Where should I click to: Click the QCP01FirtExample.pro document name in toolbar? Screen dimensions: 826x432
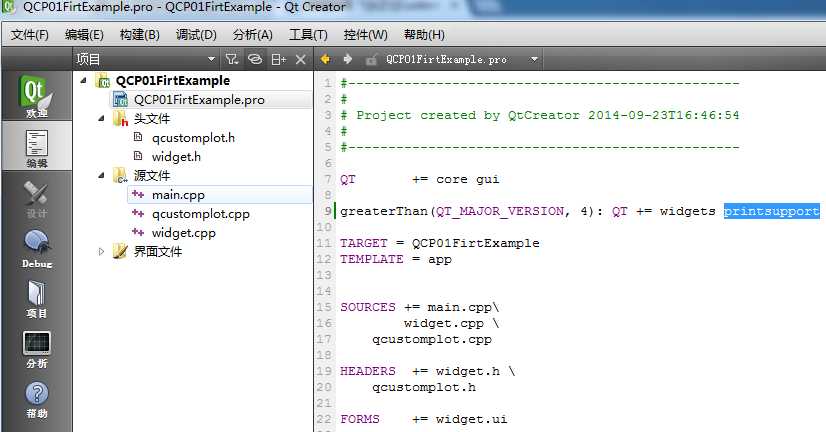coord(446,60)
